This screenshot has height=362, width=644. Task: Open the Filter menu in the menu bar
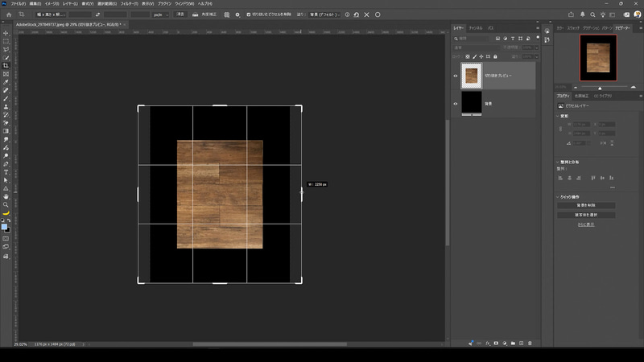pyautogui.click(x=129, y=4)
